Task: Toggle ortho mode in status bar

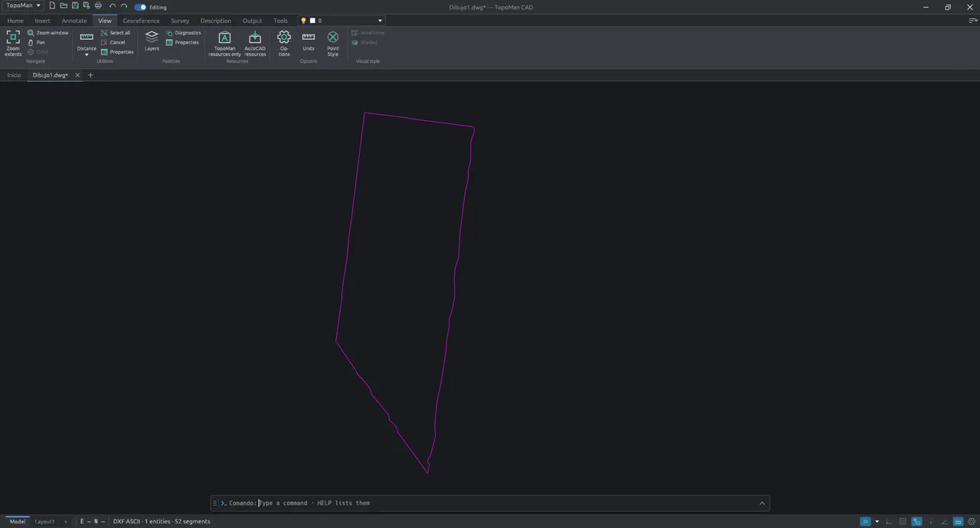Action: pyautogui.click(x=888, y=521)
